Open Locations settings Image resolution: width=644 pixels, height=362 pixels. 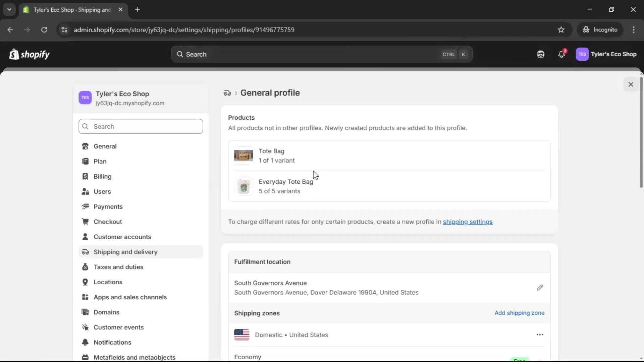click(x=108, y=282)
